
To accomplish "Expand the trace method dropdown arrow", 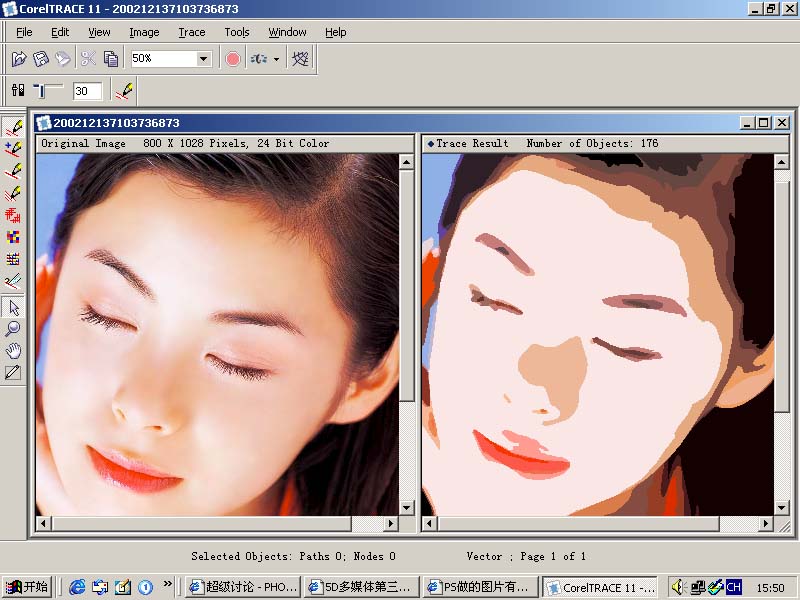I will point(276,59).
